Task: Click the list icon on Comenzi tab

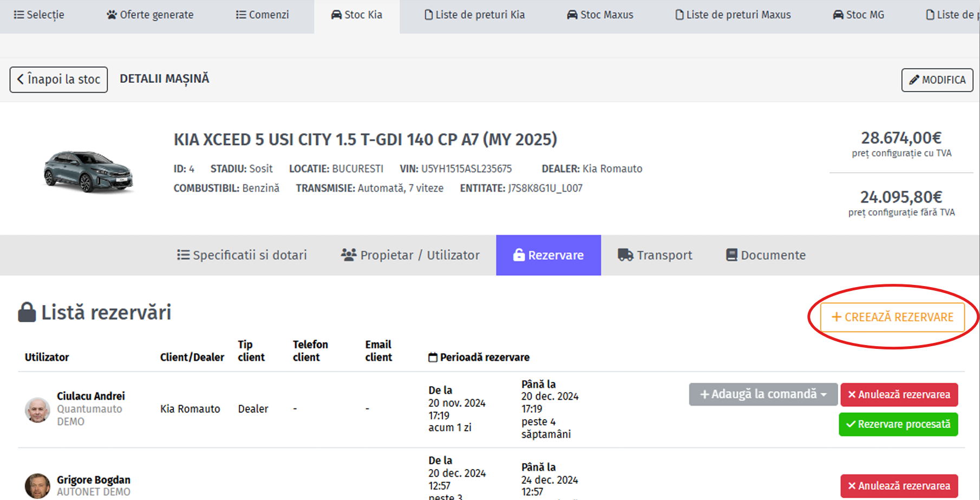Action: tap(241, 15)
